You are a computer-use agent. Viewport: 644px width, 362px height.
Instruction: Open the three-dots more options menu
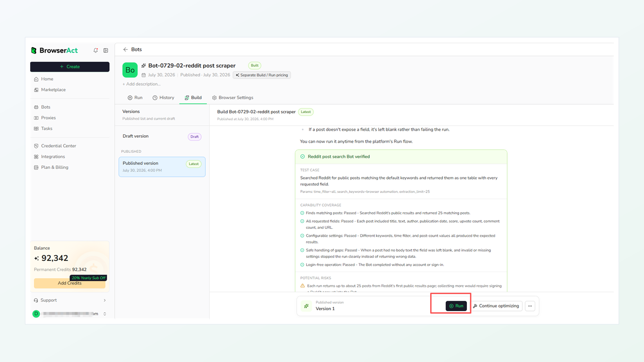pyautogui.click(x=530, y=306)
